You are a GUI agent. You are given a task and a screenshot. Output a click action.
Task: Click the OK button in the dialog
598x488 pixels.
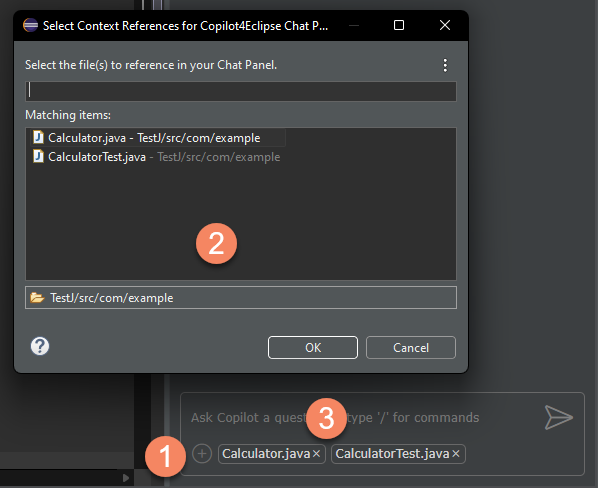[x=313, y=347]
